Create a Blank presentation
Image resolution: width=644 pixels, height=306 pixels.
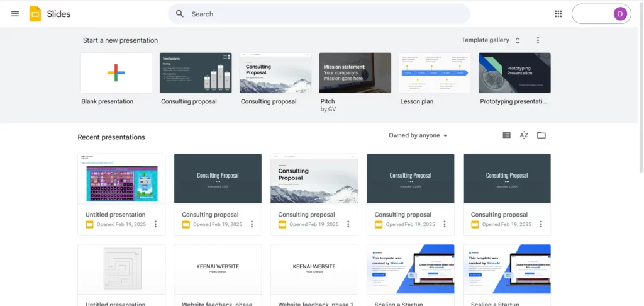[116, 73]
